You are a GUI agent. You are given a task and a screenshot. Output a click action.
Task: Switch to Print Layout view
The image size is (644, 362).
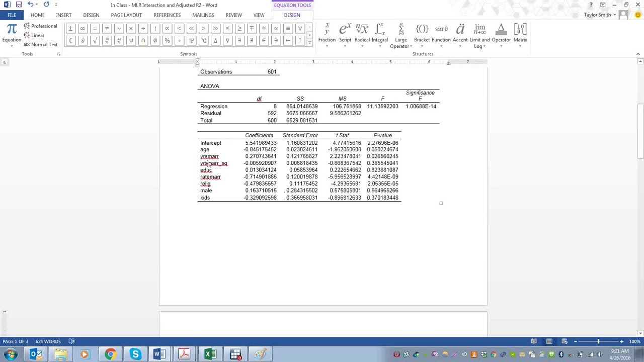549,341
